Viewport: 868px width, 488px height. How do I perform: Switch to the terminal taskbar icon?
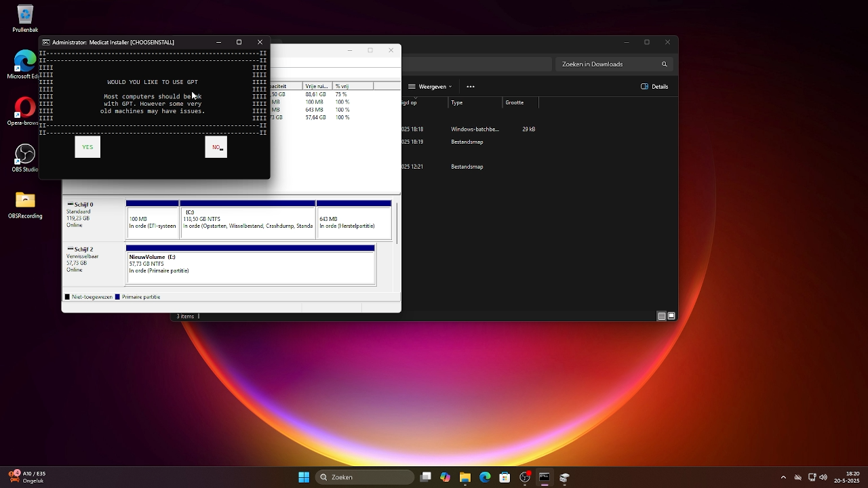tap(544, 477)
